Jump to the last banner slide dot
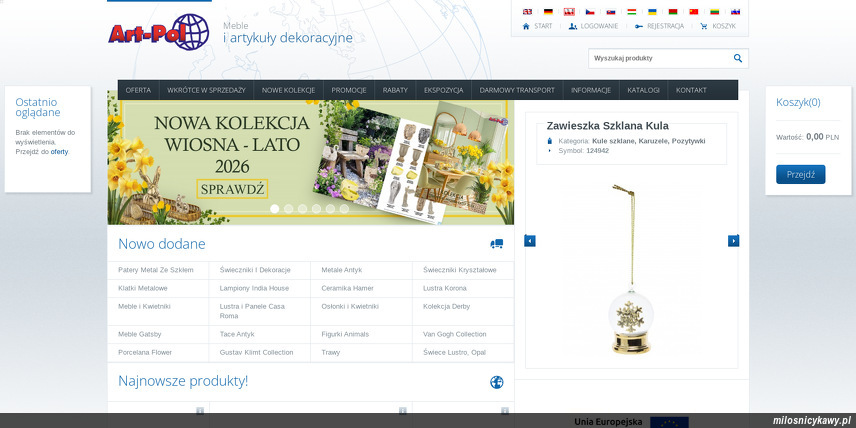Image resolution: width=856 pixels, height=428 pixels. tap(344, 209)
